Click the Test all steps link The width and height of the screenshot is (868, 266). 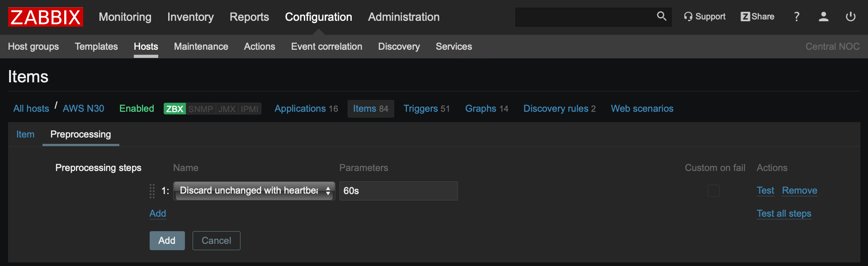[784, 214]
